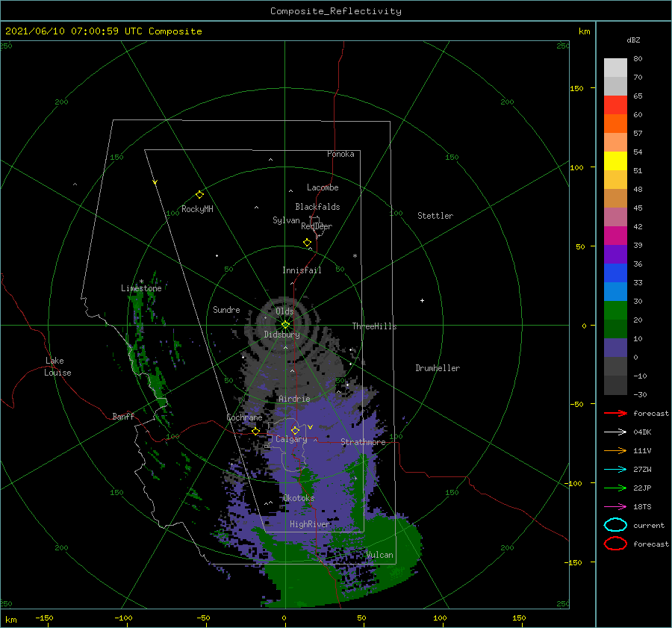This screenshot has height=628, width=672.
Task: Click the magenta 39–42 dBZ swatch
Action: click(x=615, y=236)
